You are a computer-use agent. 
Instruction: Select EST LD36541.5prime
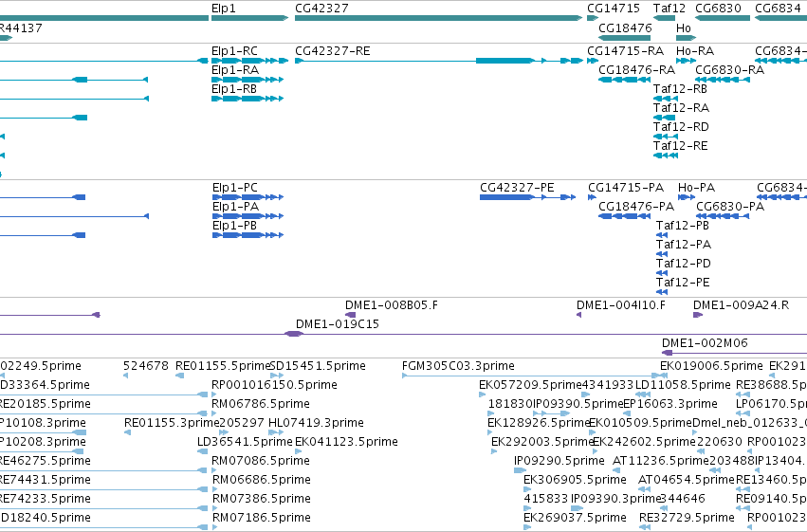(x=202, y=451)
